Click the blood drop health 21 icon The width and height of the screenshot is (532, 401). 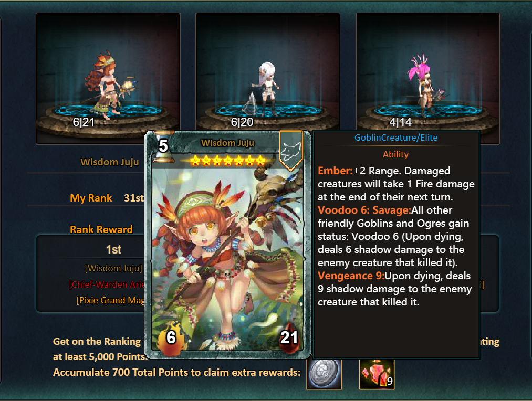[289, 338]
